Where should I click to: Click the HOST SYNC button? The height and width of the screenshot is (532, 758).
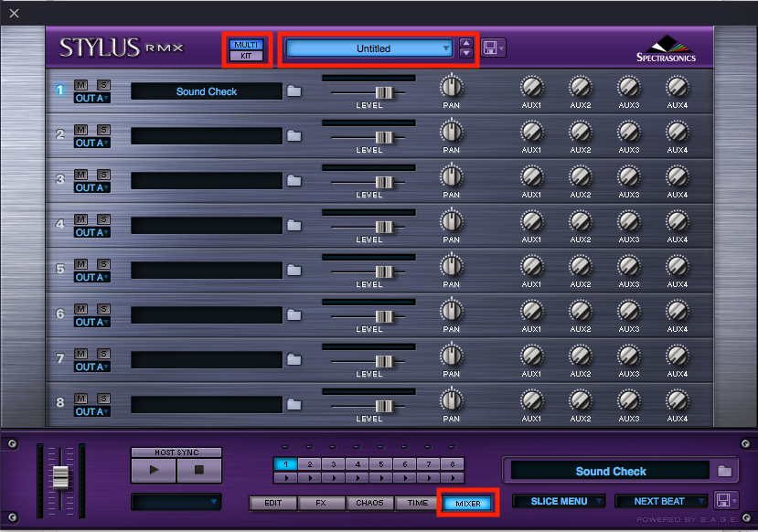176,452
